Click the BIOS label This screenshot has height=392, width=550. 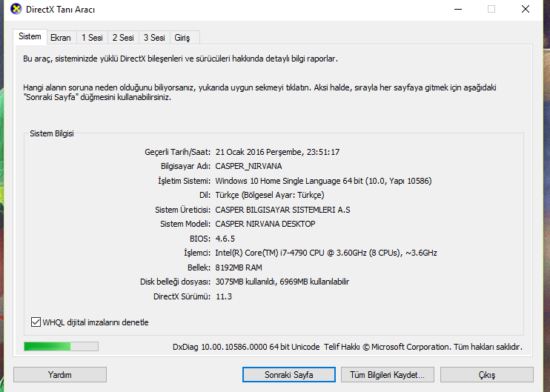click(200, 239)
